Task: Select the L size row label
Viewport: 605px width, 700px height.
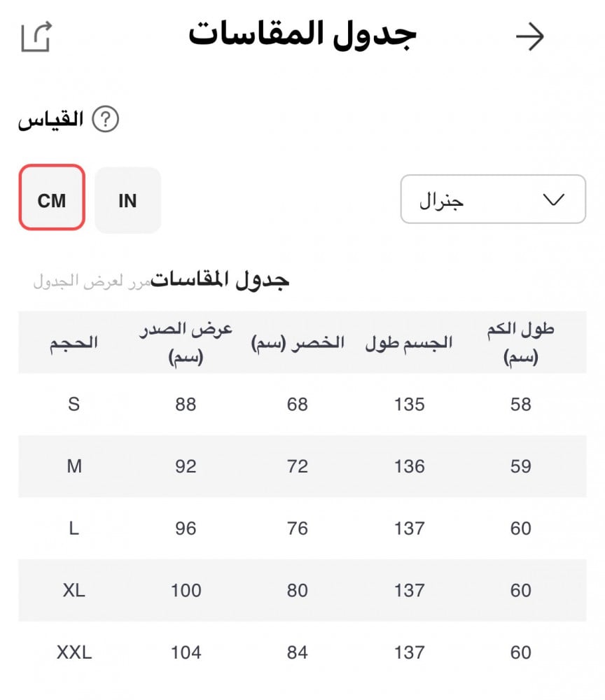Action: [74, 528]
